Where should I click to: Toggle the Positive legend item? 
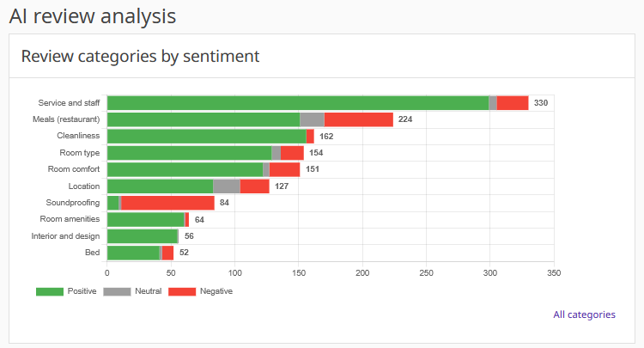pos(65,291)
